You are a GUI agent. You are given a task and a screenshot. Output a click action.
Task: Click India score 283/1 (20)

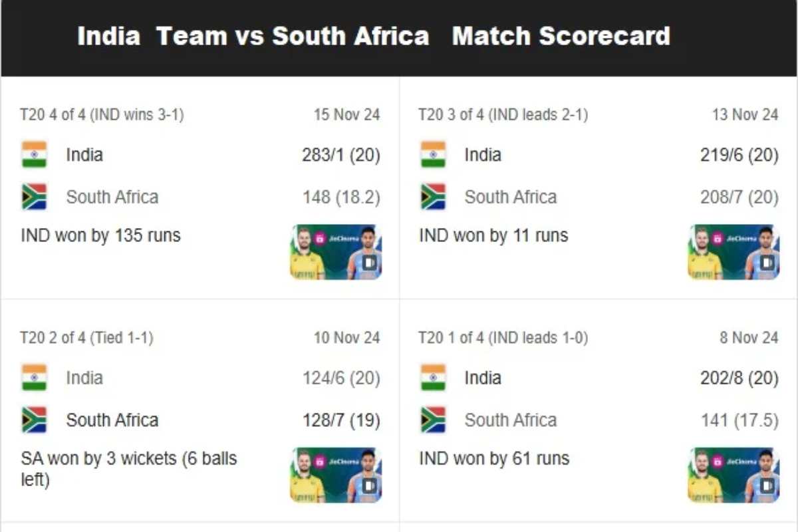(341, 155)
